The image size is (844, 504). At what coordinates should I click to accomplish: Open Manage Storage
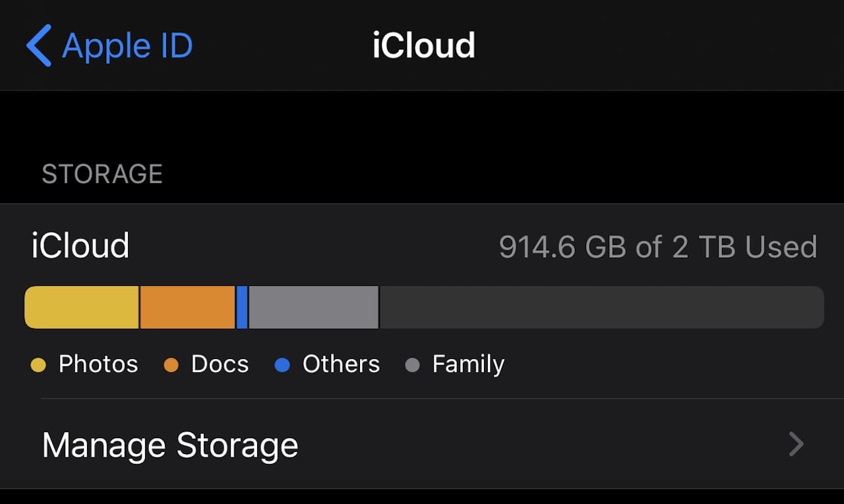click(170, 445)
